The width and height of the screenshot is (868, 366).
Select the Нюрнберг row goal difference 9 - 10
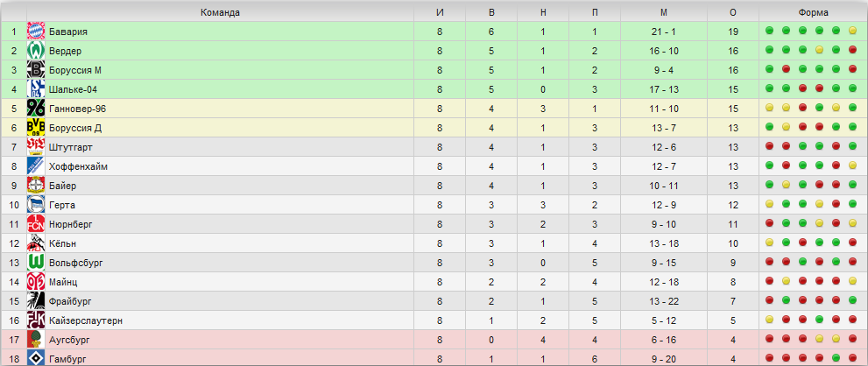pyautogui.click(x=664, y=224)
